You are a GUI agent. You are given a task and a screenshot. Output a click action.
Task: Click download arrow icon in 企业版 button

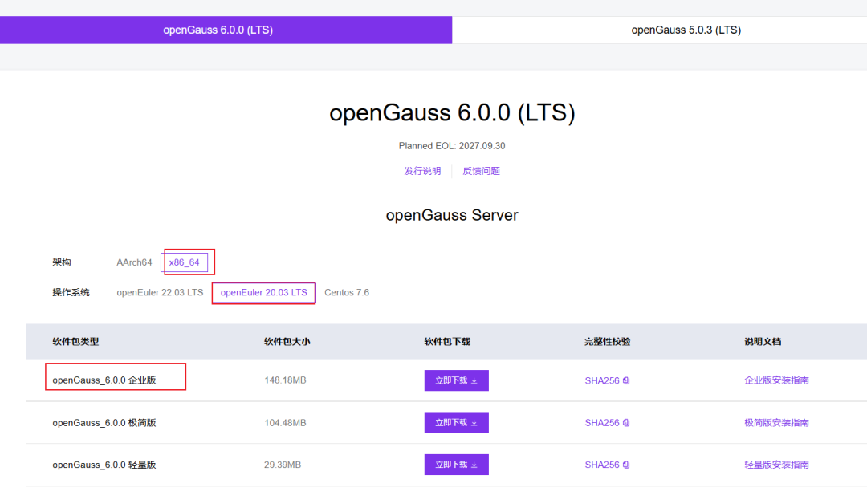[474, 380]
